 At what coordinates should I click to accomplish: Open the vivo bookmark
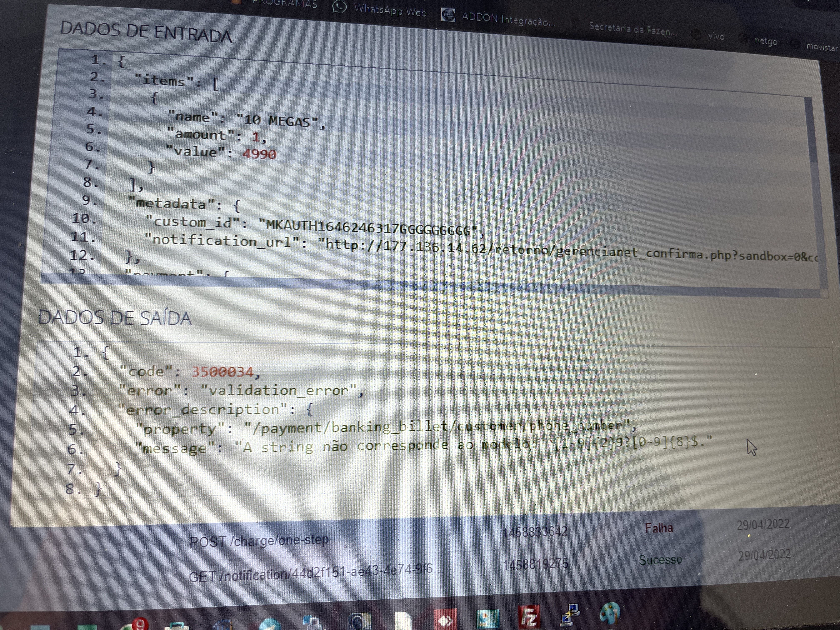tap(716, 36)
